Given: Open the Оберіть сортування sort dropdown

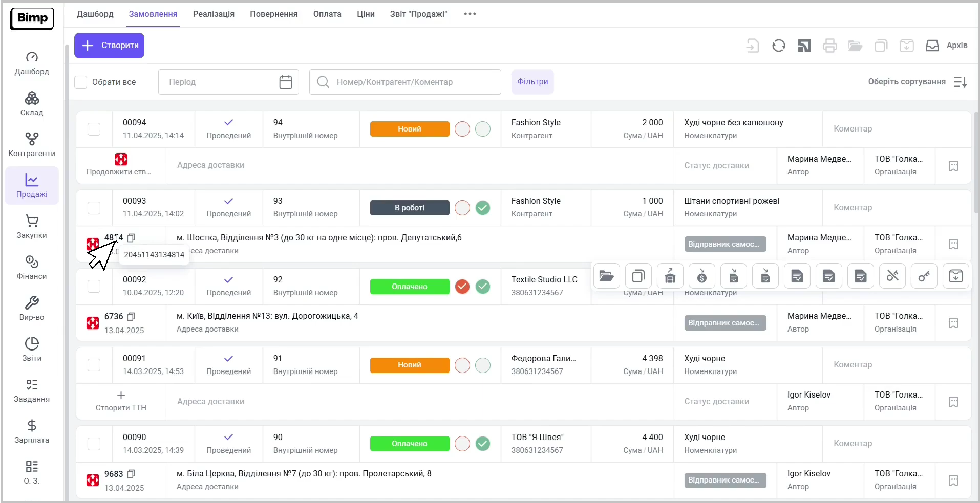Looking at the screenshot, I should pos(917,82).
